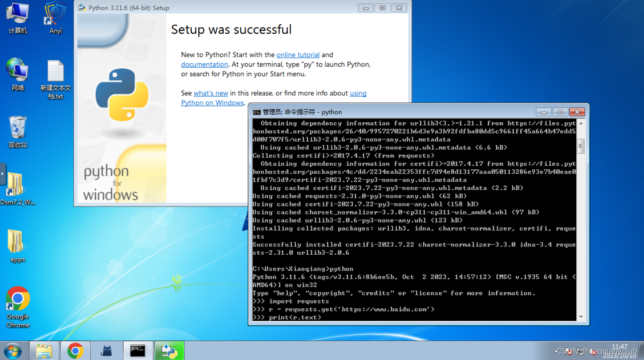
Task: Select the Dsm7.2_W... folder shortcut
Action: 18,189
